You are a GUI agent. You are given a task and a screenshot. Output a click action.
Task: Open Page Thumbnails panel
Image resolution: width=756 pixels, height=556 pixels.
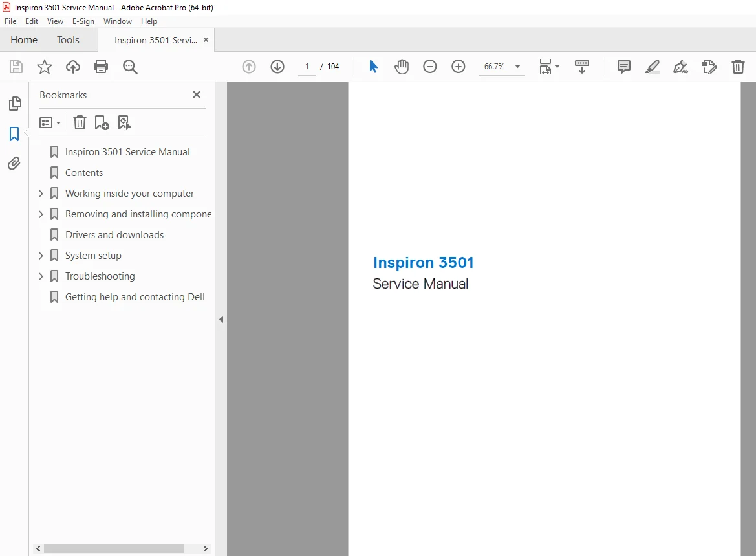(15, 104)
